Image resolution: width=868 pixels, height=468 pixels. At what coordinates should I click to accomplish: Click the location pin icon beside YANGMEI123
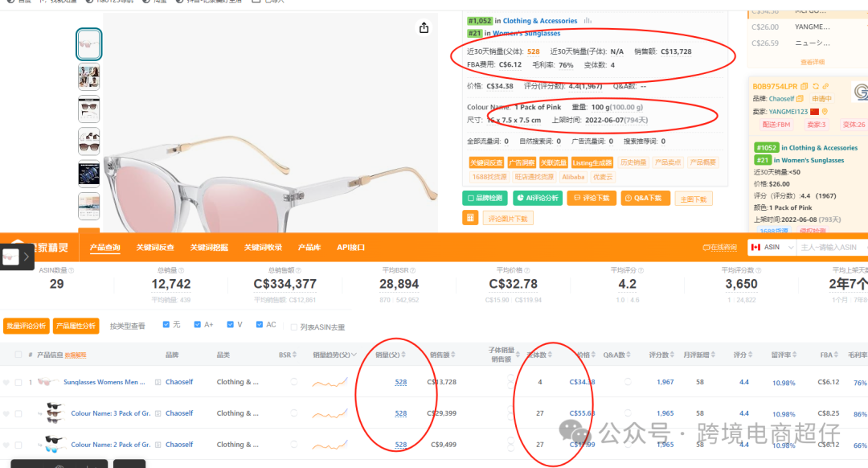[825, 111]
